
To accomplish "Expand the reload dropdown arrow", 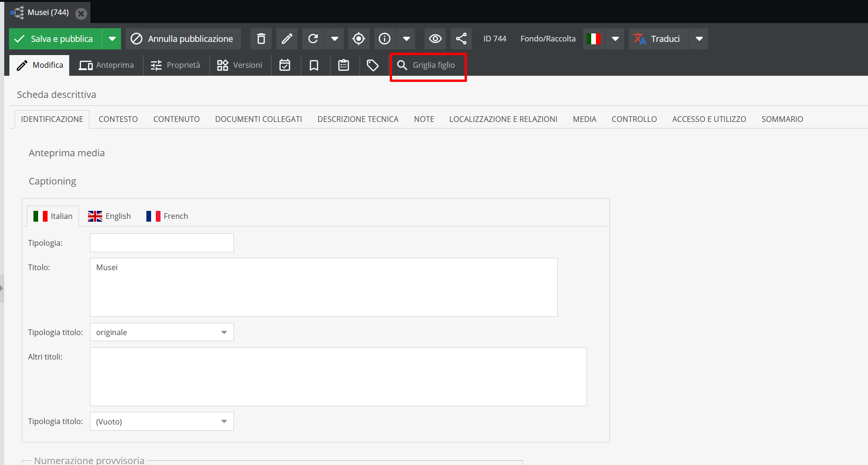I will [x=334, y=39].
